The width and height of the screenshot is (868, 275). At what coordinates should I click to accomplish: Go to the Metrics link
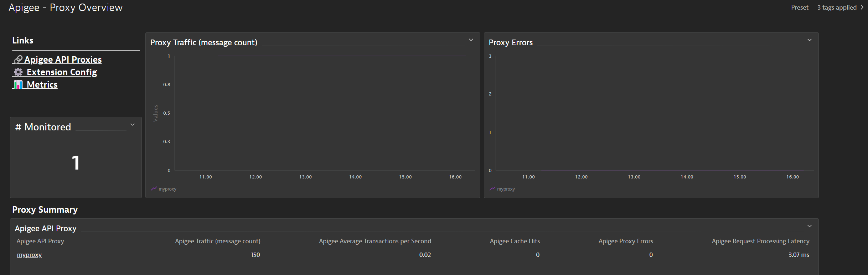click(35, 84)
